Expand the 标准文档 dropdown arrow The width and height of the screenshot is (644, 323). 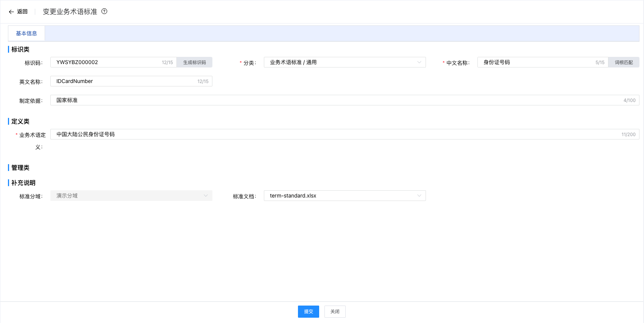click(419, 196)
